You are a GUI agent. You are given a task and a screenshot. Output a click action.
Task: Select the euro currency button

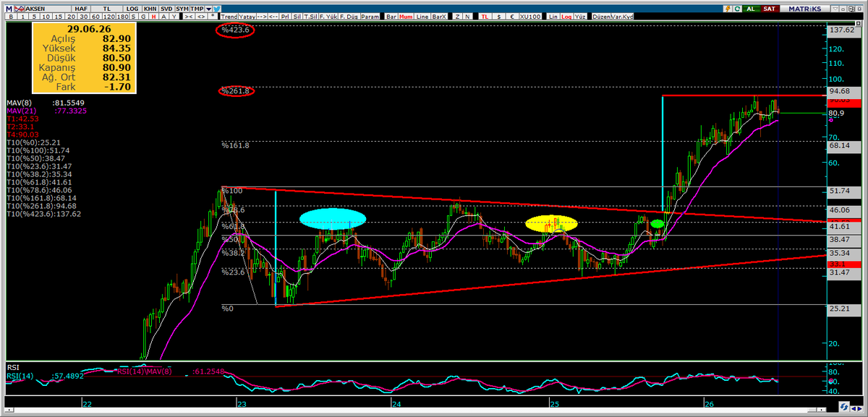coord(512,17)
